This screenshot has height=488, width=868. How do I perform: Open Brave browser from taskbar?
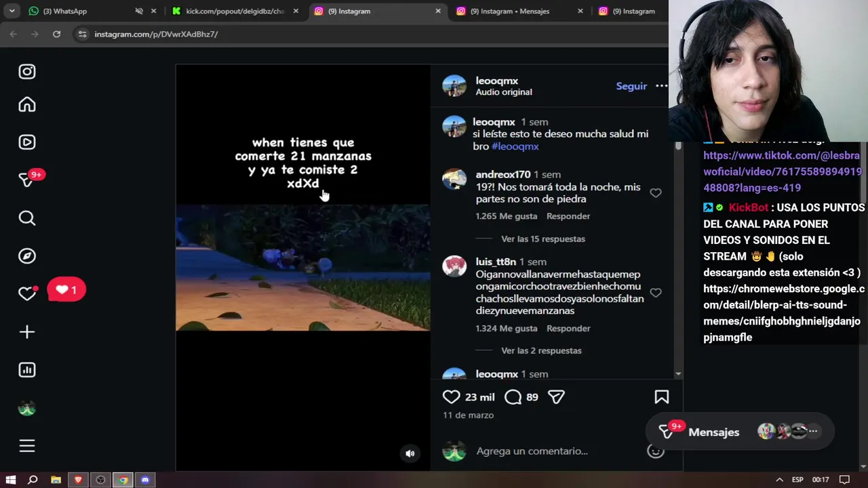click(78, 480)
